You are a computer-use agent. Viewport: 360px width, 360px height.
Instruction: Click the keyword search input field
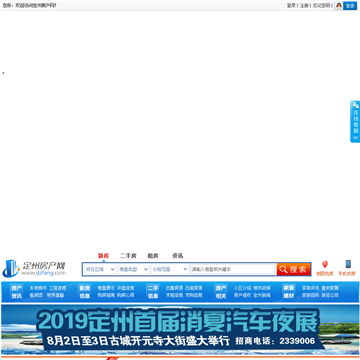(233, 269)
